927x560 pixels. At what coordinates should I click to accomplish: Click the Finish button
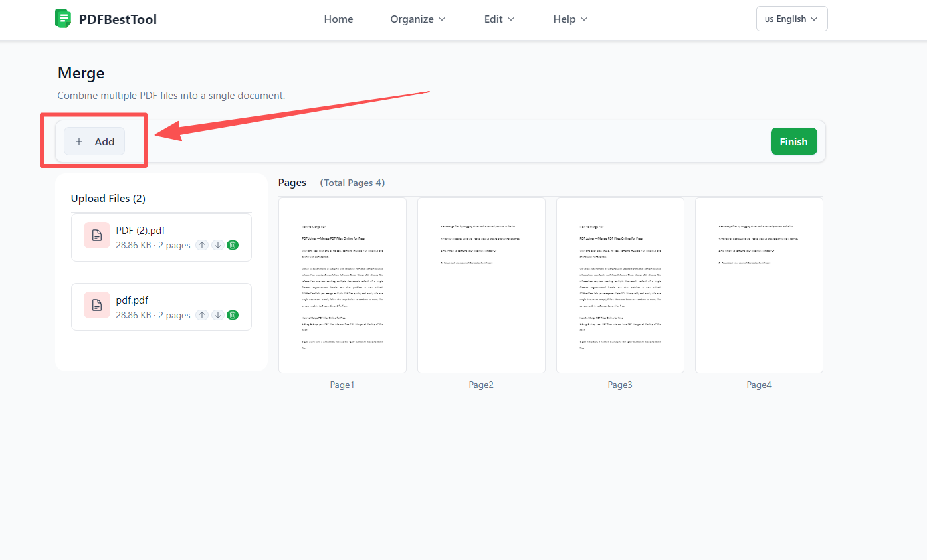point(793,141)
